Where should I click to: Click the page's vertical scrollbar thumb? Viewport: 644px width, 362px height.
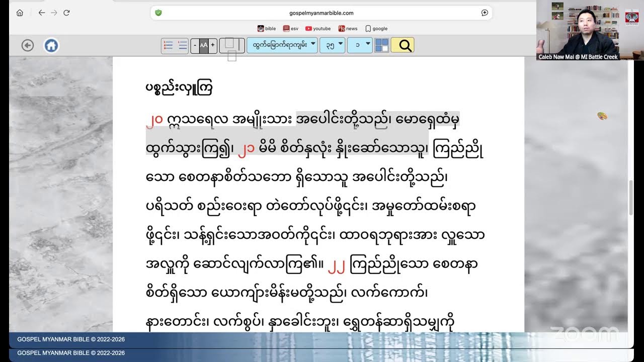631,198
